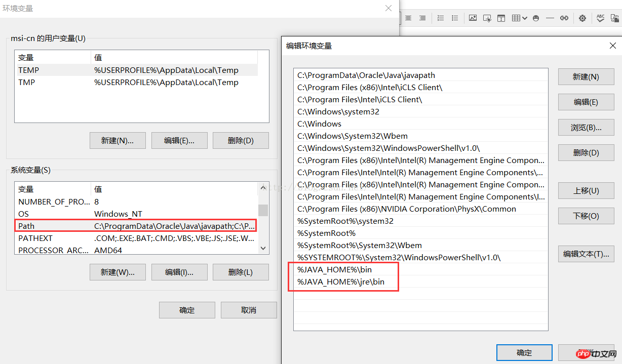622x364 pixels.
Task: Click 上移(U) move up button
Action: 586,191
